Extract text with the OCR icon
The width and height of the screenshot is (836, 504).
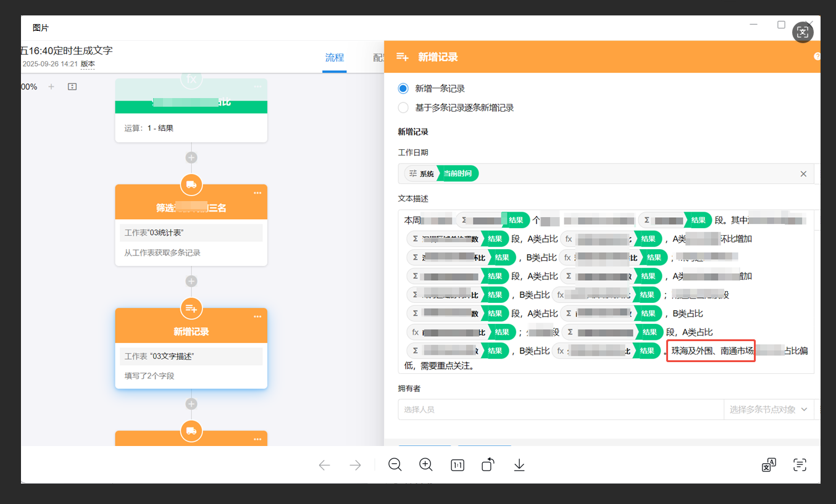pyautogui.click(x=800, y=465)
